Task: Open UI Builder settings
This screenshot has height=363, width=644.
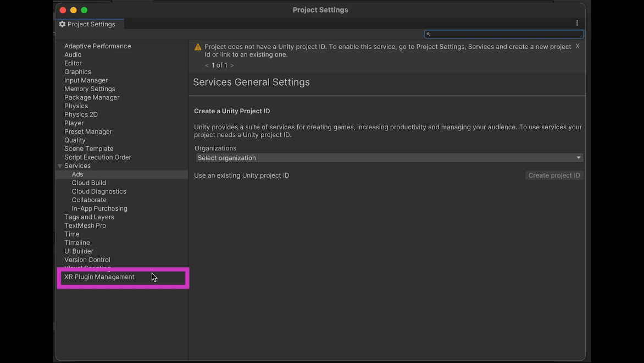Action: pos(79,251)
